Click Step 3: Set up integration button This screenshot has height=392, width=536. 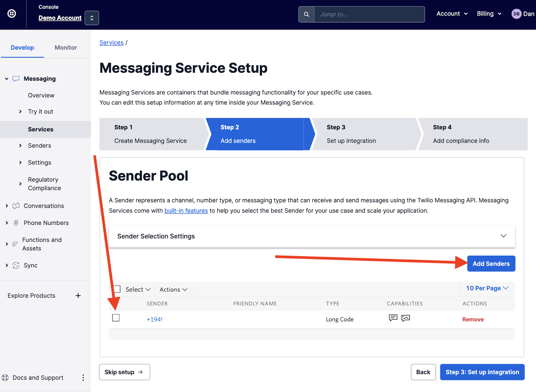(x=482, y=372)
